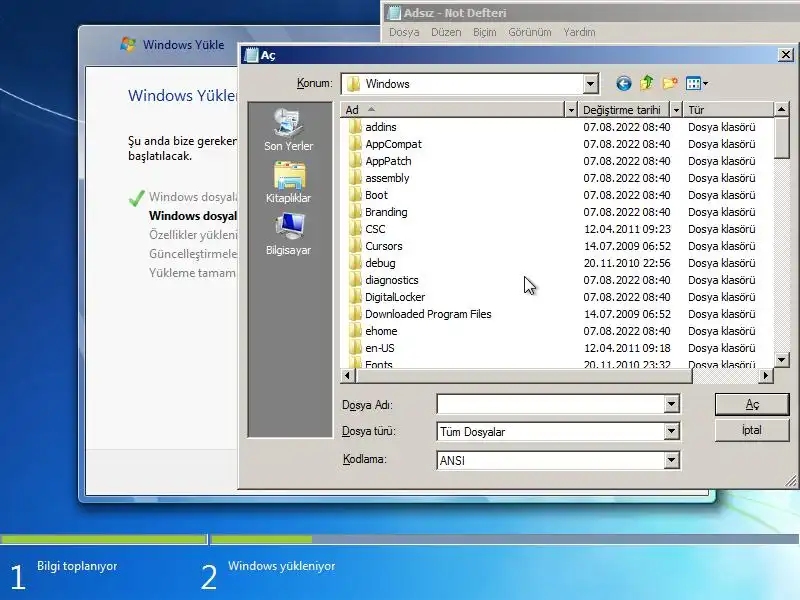Select the en-US folder icon

(x=355, y=348)
